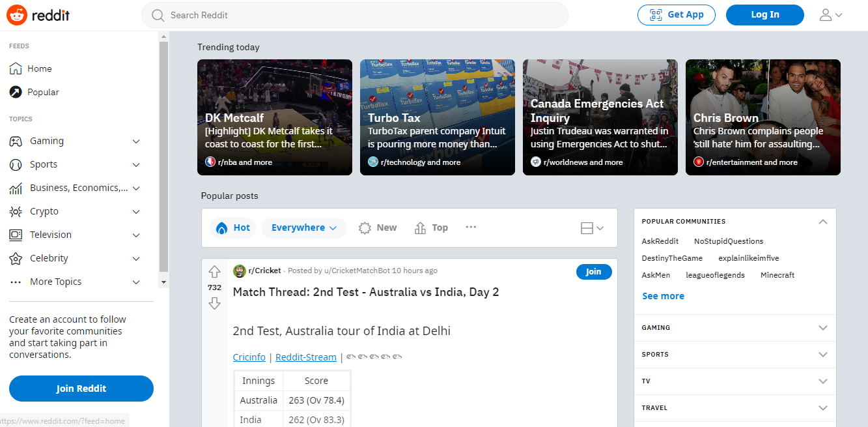Viewport: 868px width, 427px height.
Task: Expand the Sports topic in sidebar
Action: pyautogui.click(x=136, y=164)
